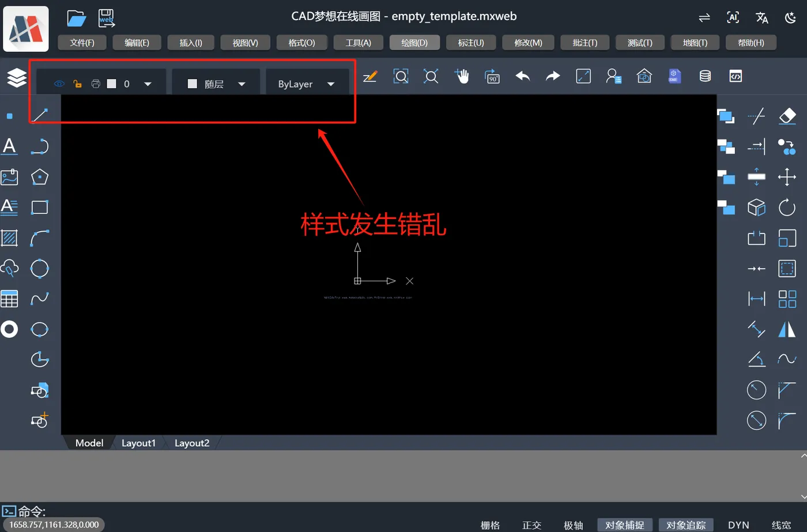Screen dimensions: 807x532
Task: Open the ByLayer linetype dropdown
Action: click(x=331, y=84)
